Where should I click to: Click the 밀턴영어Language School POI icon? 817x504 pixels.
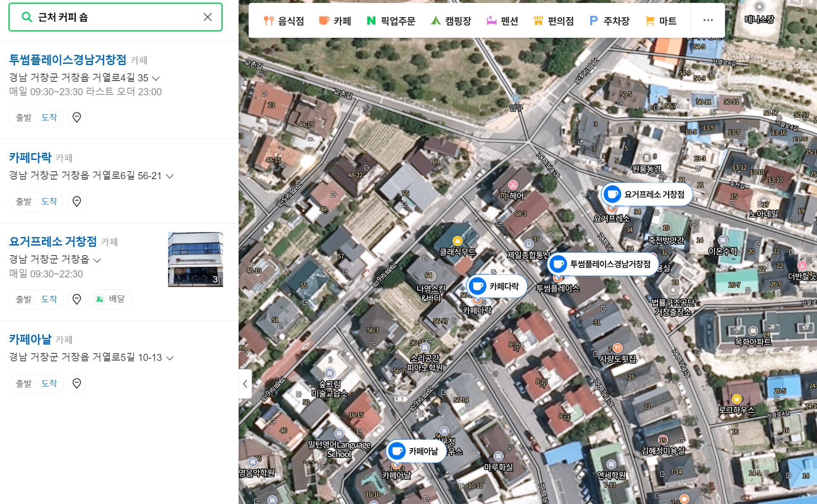339,433
